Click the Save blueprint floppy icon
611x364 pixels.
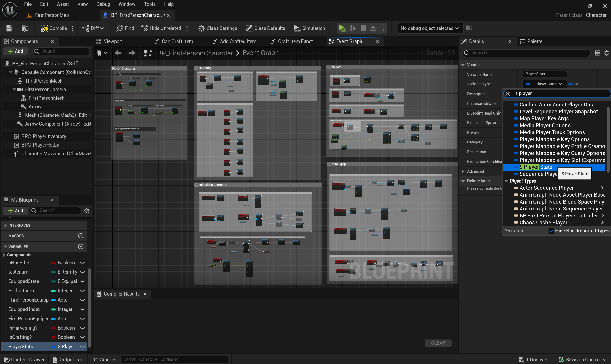pyautogui.click(x=9, y=28)
